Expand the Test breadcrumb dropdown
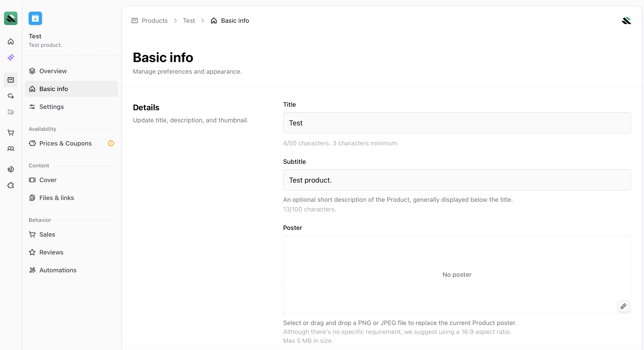The image size is (644, 350). click(x=189, y=21)
